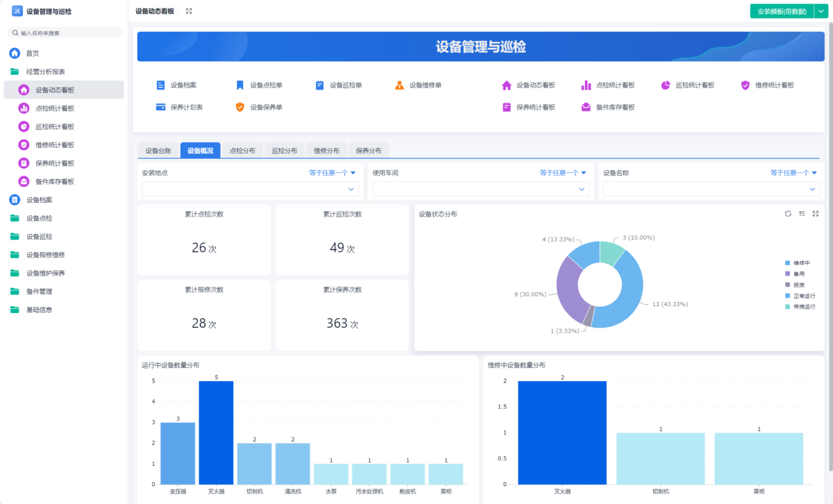Open the 设备保养单 shield icon shortcut
This screenshot has width=833, height=504.
(x=240, y=108)
